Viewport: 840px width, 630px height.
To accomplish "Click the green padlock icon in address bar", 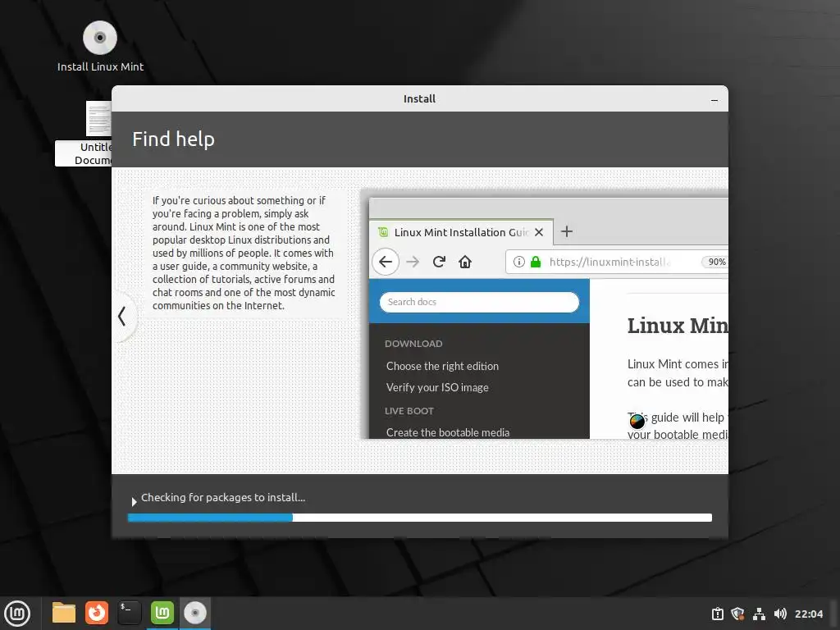I will (535, 262).
